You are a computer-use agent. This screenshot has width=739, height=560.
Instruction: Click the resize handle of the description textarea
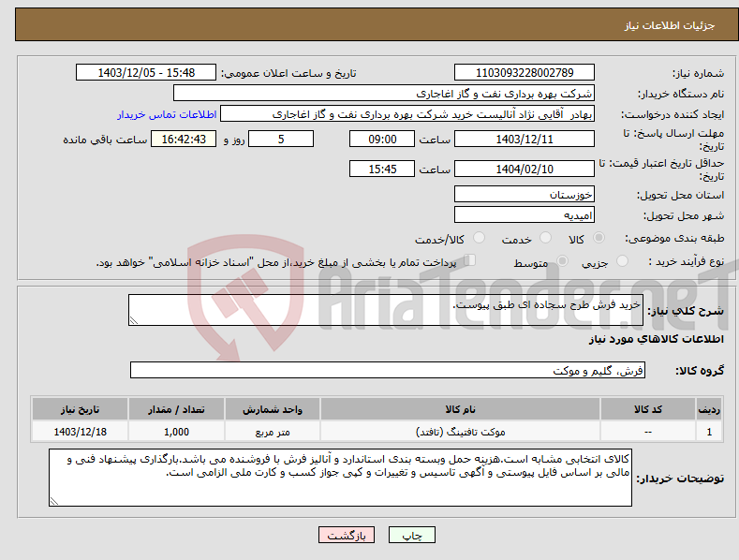[134, 320]
